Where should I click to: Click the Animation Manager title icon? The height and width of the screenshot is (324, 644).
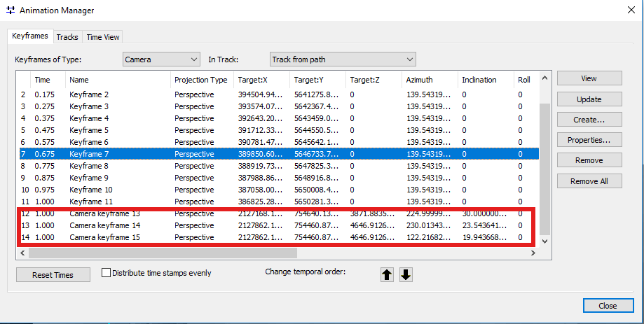tap(11, 10)
